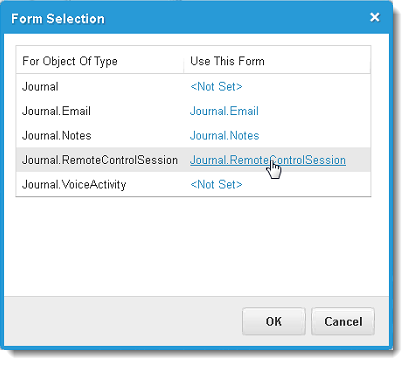Open the Journal.Notes form link

point(224,136)
